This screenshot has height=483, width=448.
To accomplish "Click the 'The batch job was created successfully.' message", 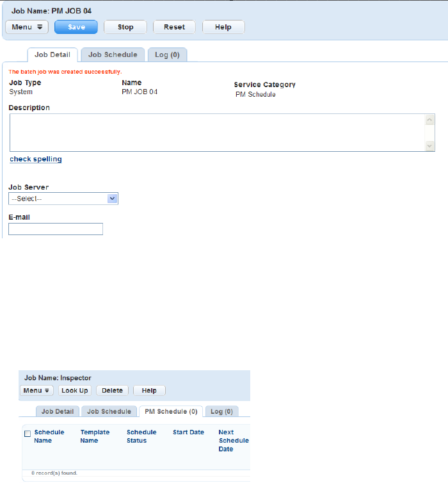I will [65, 72].
